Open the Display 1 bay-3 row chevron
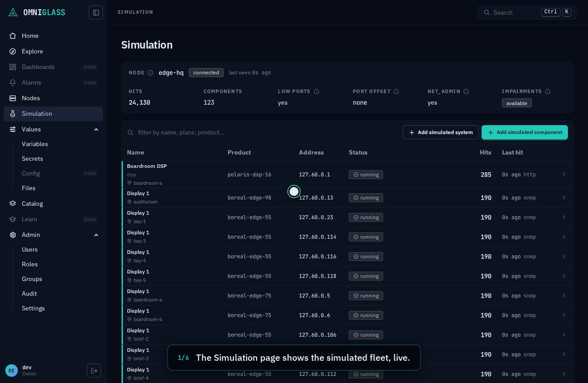588x383 pixels. click(564, 237)
